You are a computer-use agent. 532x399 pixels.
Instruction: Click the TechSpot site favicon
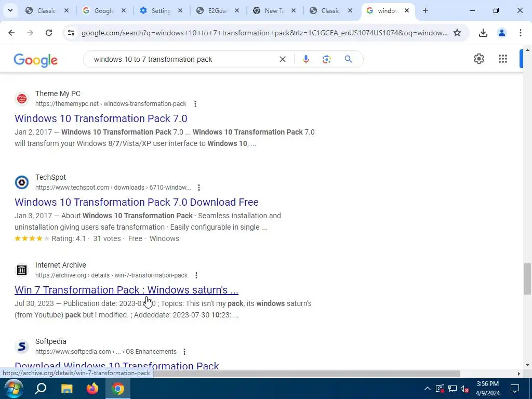22,182
